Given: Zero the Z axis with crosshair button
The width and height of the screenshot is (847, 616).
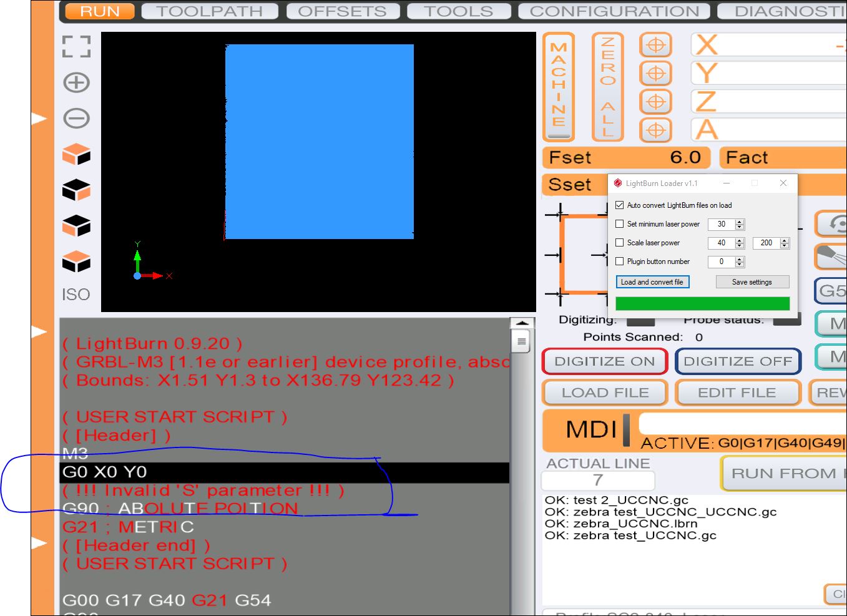Looking at the screenshot, I should 655,102.
